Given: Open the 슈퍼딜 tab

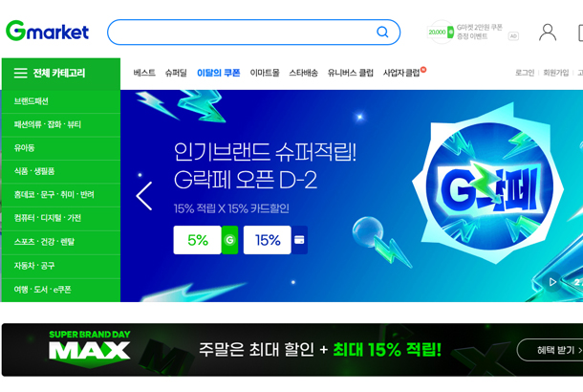Looking at the screenshot, I should tap(176, 73).
